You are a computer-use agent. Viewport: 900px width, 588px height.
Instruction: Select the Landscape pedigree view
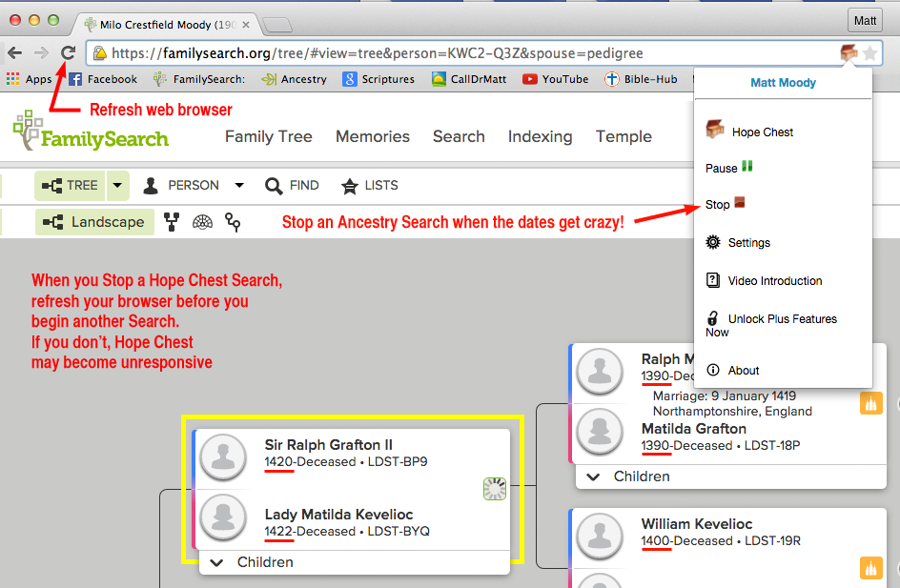(x=94, y=222)
